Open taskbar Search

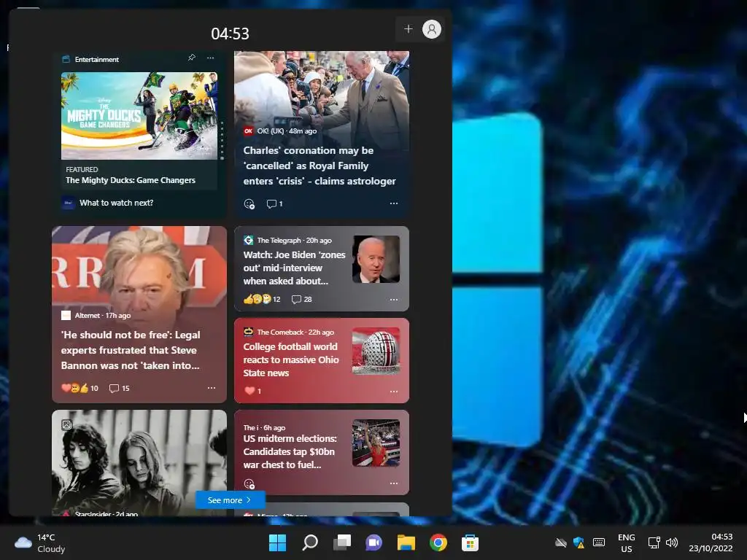pyautogui.click(x=310, y=542)
